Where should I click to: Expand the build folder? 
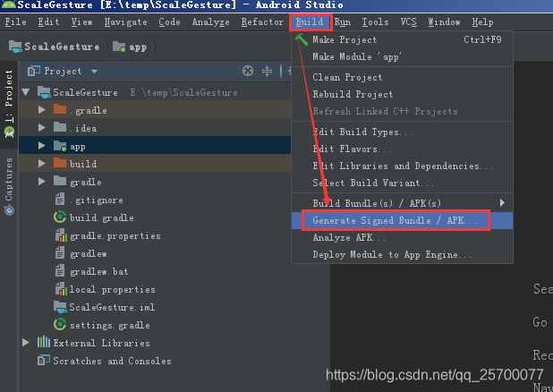[42, 164]
